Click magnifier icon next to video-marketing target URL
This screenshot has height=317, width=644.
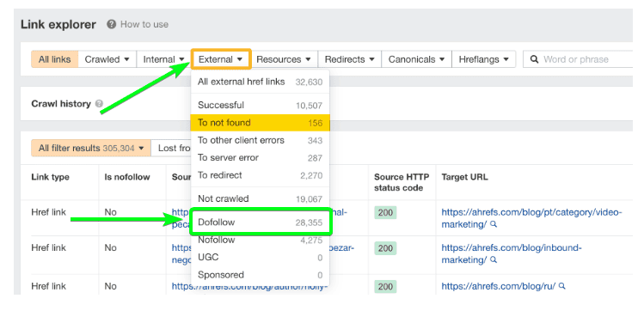tap(494, 224)
